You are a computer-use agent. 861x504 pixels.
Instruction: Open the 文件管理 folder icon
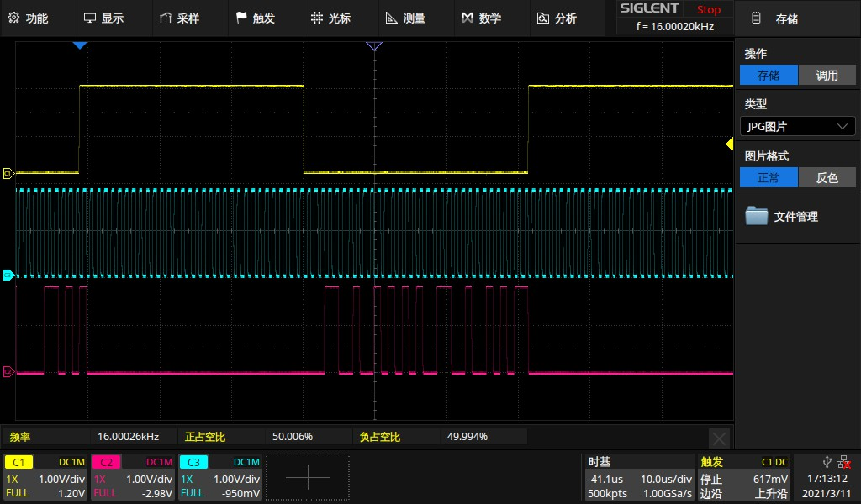(x=757, y=216)
